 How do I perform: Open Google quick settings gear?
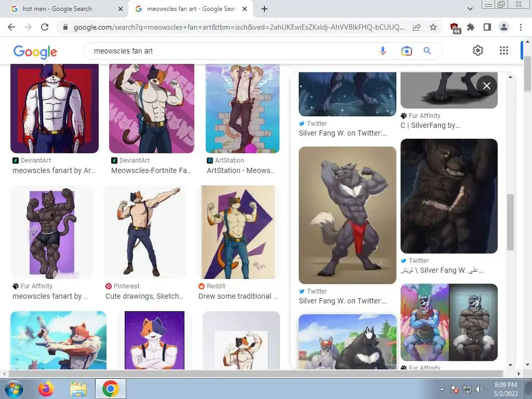point(478,50)
